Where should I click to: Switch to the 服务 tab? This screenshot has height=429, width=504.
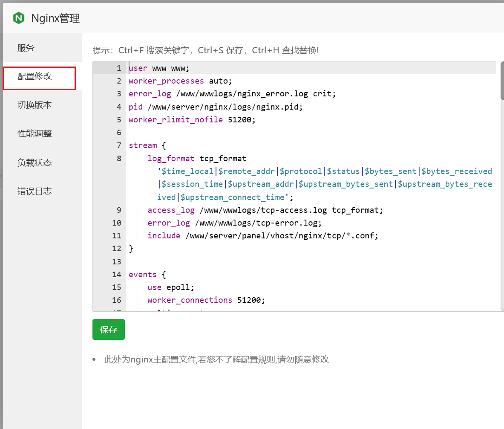tap(26, 48)
